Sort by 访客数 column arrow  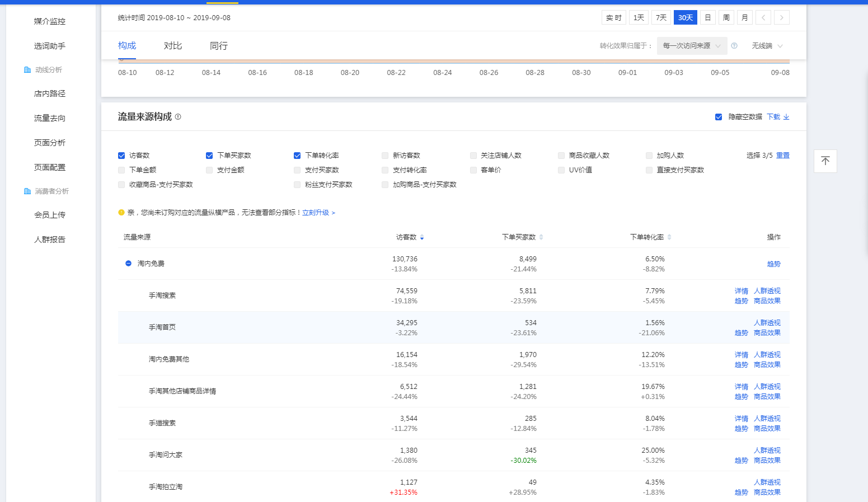[x=422, y=238]
